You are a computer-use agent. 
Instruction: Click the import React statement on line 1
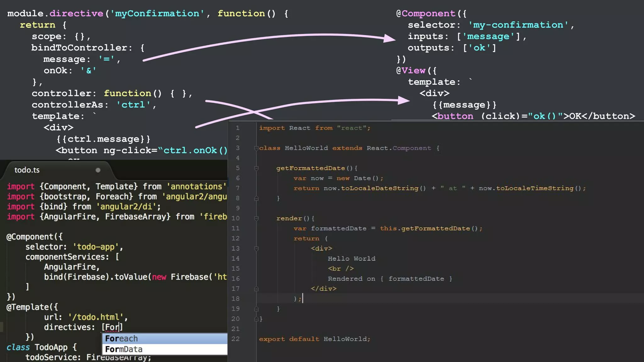tap(314, 128)
